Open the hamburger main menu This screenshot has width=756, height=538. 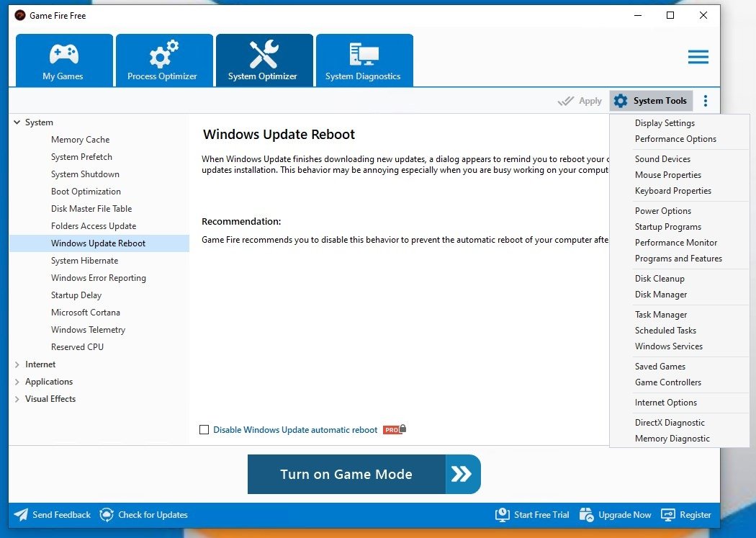pos(698,57)
